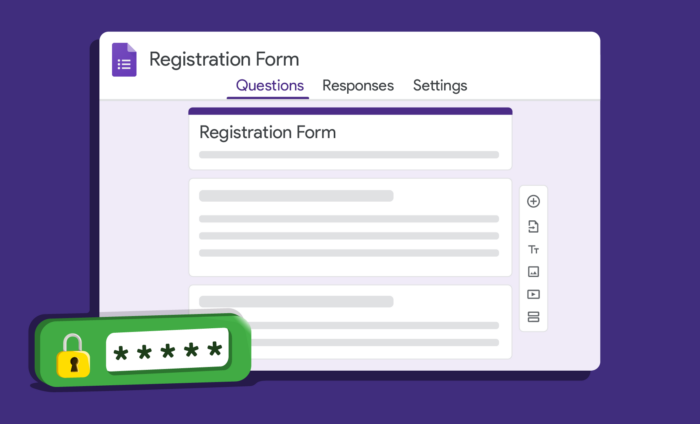Click the purple top bar of title card
The height and width of the screenshot is (424, 700).
click(x=350, y=111)
